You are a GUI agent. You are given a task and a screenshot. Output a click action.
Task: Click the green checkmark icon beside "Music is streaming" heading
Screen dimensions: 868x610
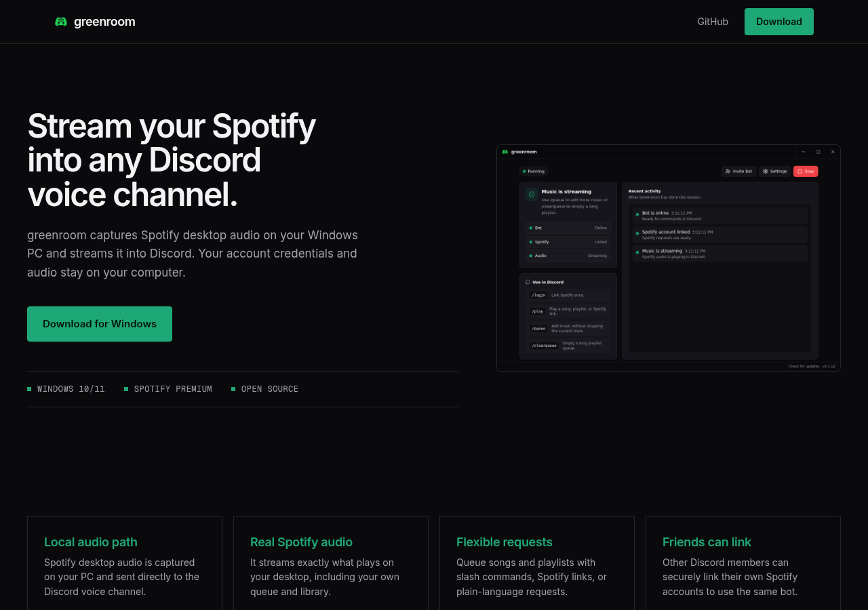[x=532, y=195]
